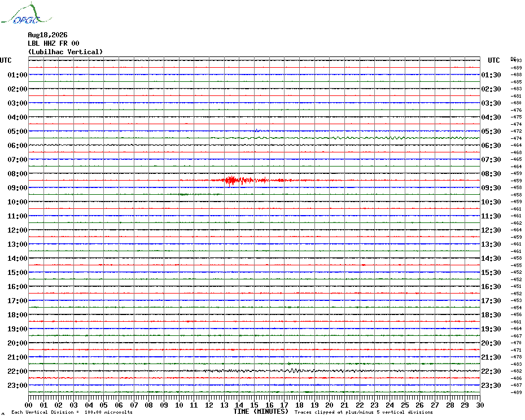Click the 04:30 half-hour label
Screen dimensions: 525x420
491,117
